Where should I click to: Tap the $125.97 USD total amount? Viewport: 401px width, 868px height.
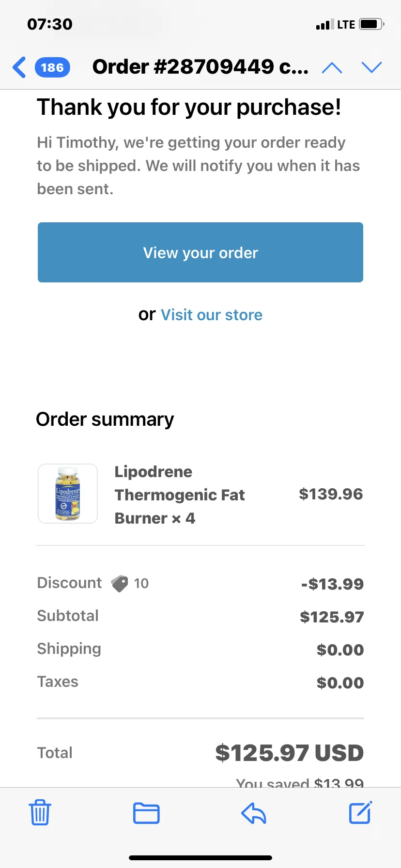[x=290, y=753]
